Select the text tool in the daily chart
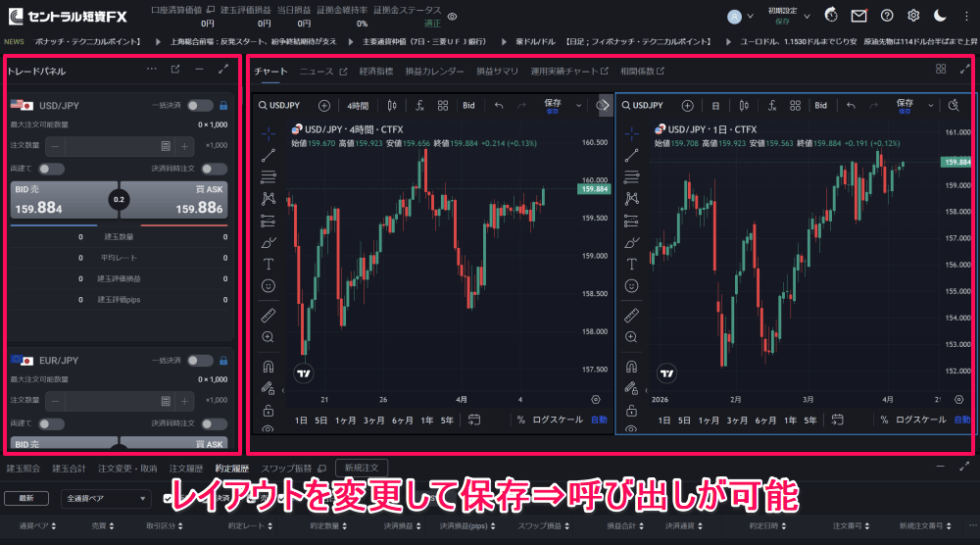The image size is (980, 545). point(631,264)
